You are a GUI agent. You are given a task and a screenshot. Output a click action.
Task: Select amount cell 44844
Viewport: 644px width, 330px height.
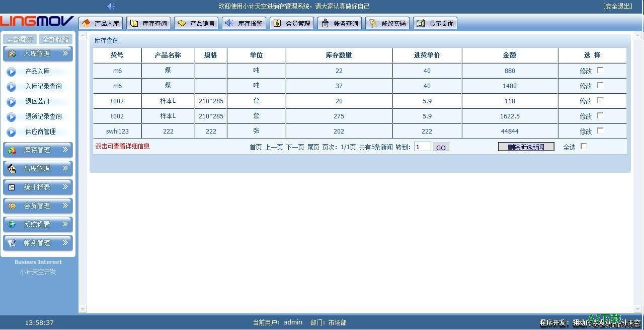(510, 131)
